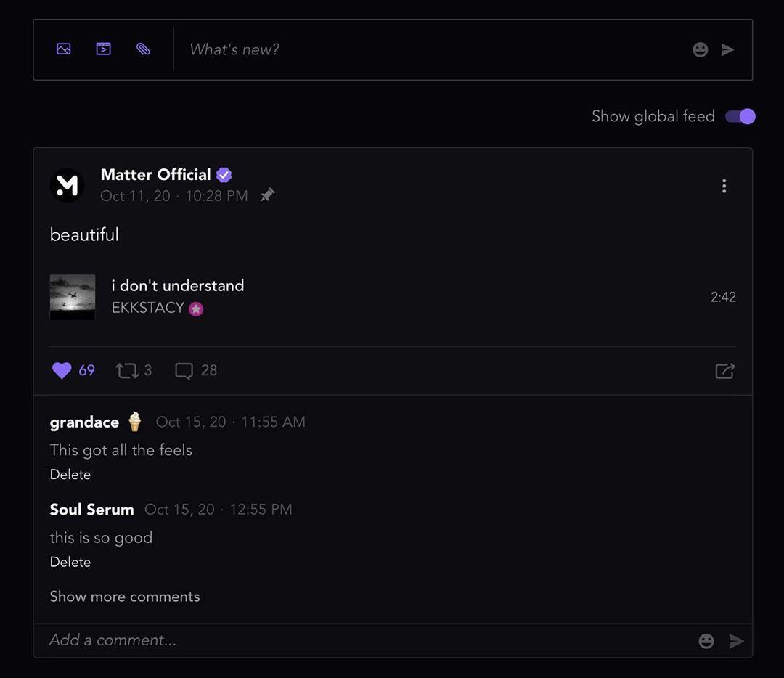Send the comment with the arrow icon
The height and width of the screenshot is (678, 784).
[x=736, y=641]
